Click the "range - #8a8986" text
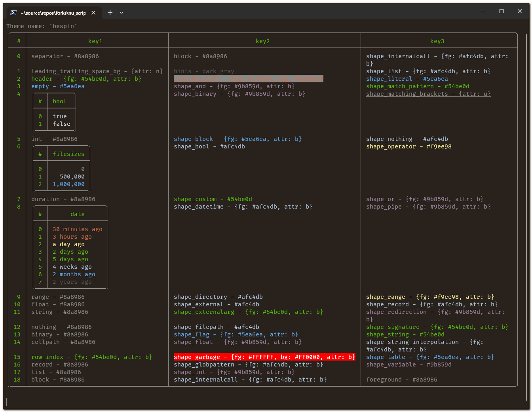 point(58,297)
